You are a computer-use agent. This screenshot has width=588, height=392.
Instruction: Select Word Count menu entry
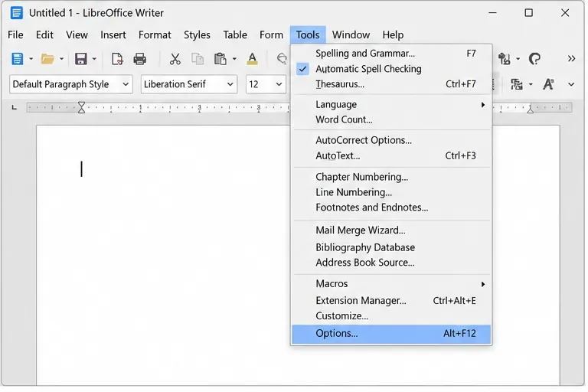390,119
